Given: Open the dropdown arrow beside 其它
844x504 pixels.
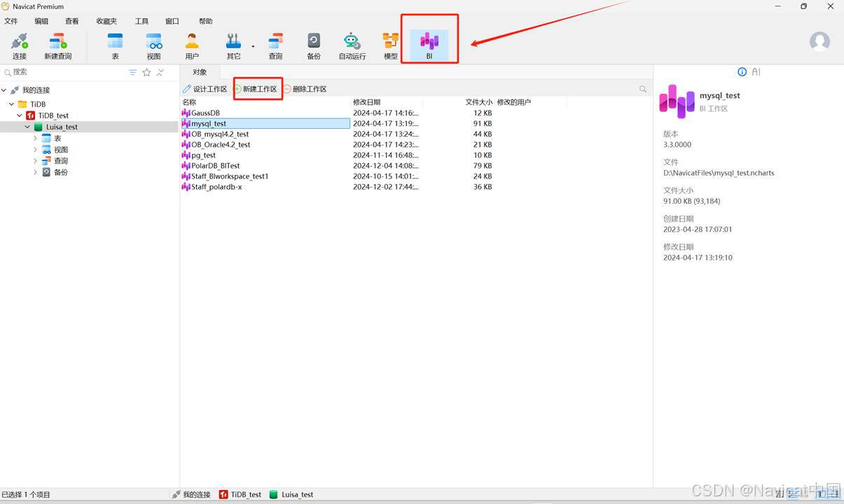Looking at the screenshot, I should pyautogui.click(x=253, y=47).
